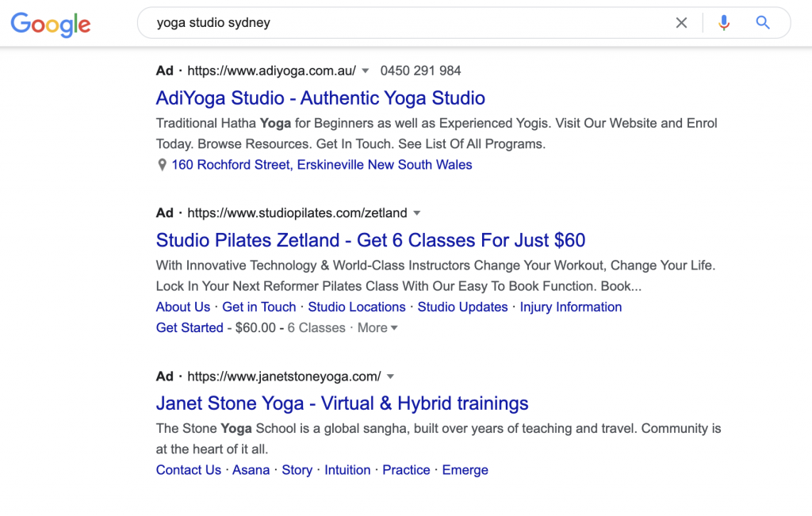Image resolution: width=812 pixels, height=516 pixels.
Task: Open the 'About Us' sitelink
Action: pos(183,307)
